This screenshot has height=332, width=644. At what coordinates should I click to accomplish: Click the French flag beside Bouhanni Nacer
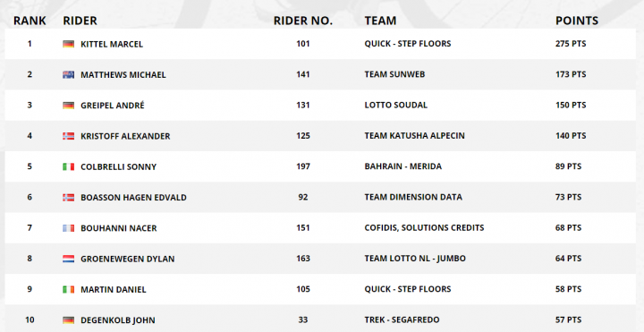coord(68,227)
